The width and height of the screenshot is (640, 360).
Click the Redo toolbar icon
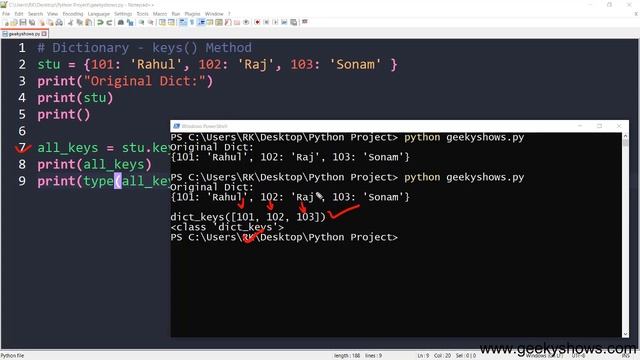[x=109, y=22]
